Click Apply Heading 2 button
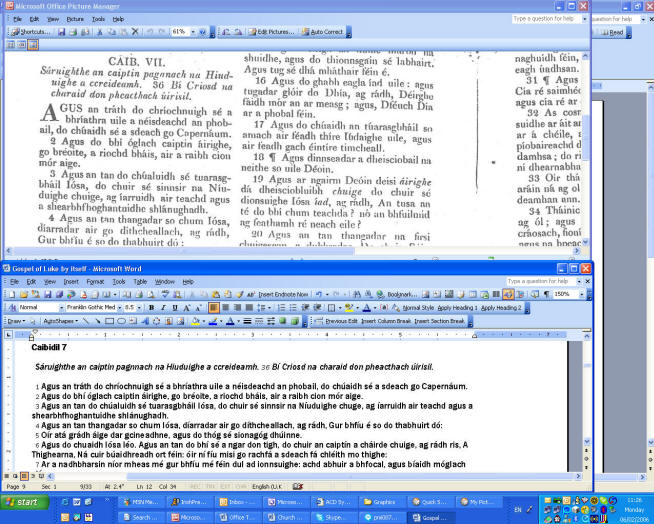 tap(501, 308)
